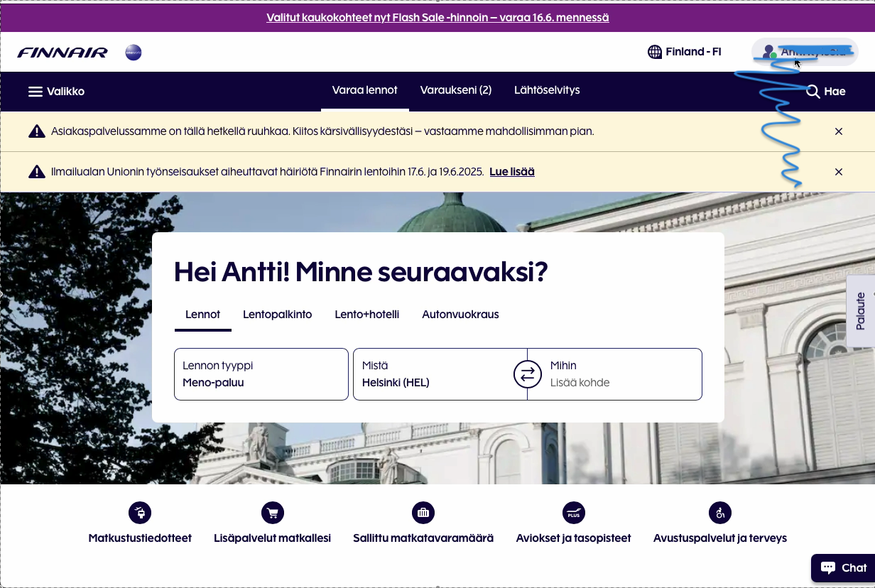875x588 pixels.
Task: Open Aviokset ja tasopisteet PLUS icon
Action: point(573,513)
